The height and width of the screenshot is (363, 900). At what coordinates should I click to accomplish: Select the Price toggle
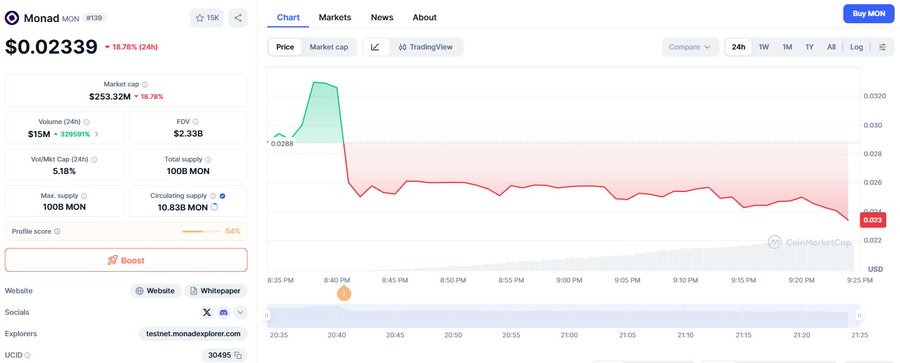[x=285, y=47]
